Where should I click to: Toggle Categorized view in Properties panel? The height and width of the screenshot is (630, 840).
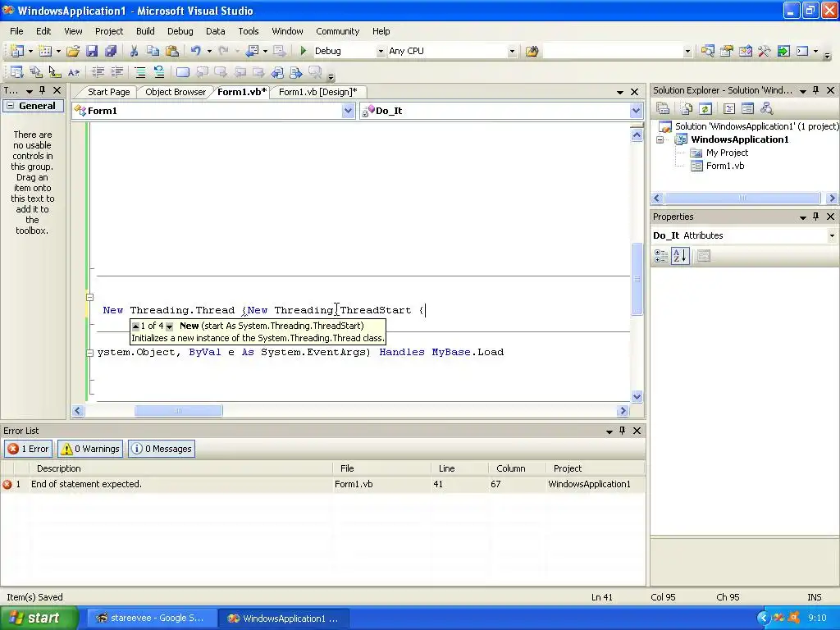tap(661, 256)
